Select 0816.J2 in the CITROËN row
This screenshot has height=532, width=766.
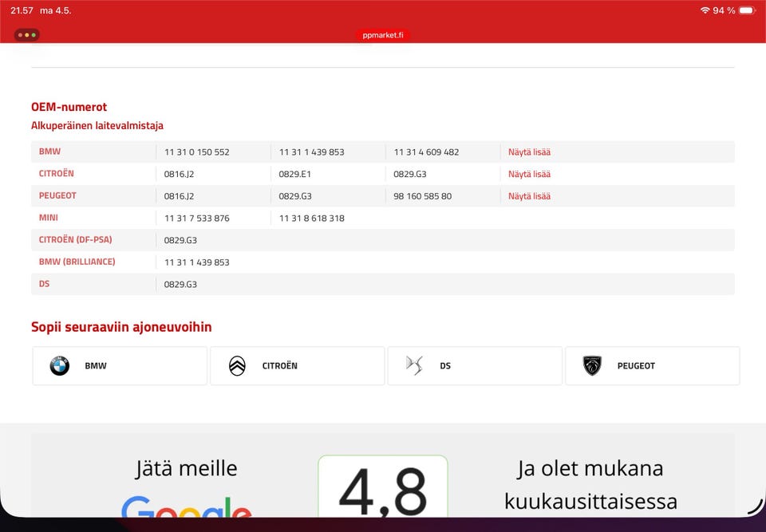point(179,174)
